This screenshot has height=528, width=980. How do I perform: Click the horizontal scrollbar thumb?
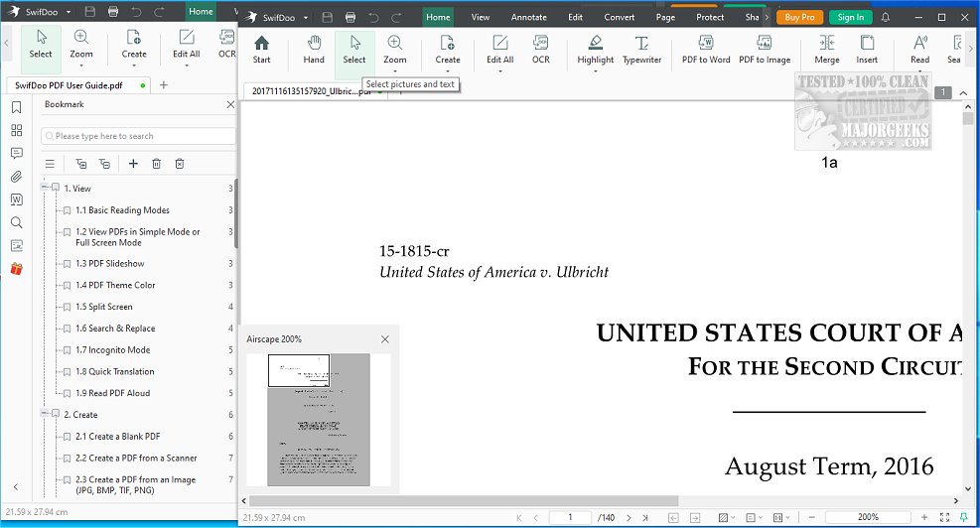click(464, 500)
